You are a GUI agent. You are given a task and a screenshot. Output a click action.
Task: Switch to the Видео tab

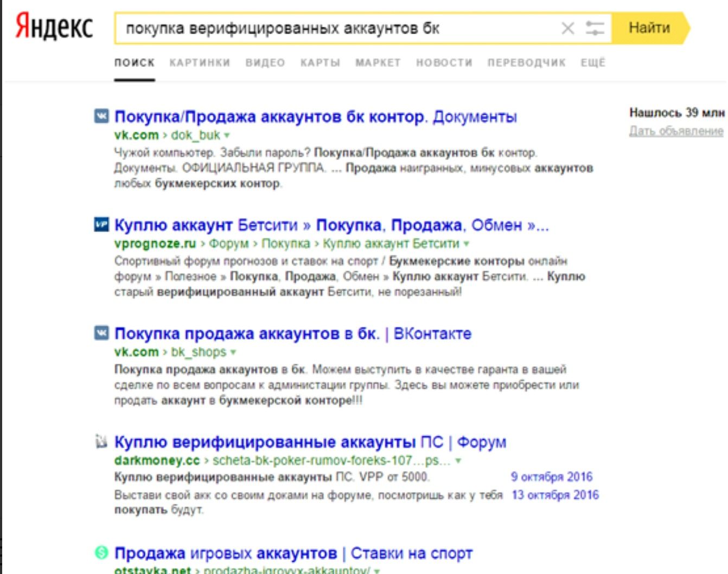point(265,63)
